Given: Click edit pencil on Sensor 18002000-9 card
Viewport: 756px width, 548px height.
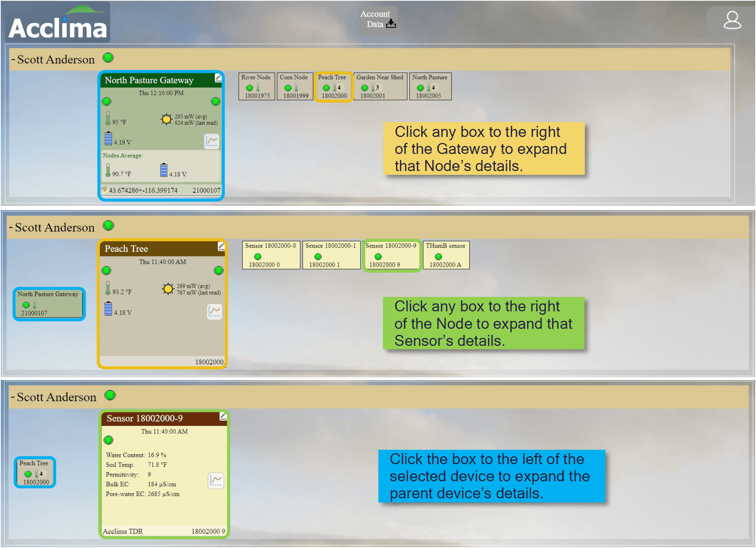Looking at the screenshot, I should [223, 417].
